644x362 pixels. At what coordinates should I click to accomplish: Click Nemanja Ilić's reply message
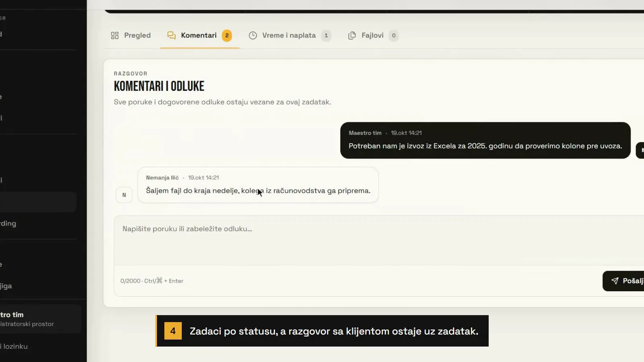tap(258, 185)
